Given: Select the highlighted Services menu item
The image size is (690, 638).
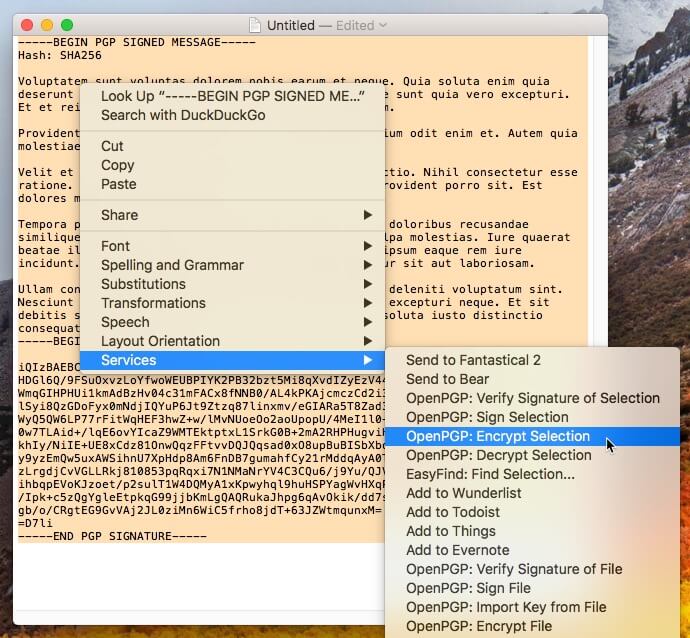Looking at the screenshot, I should (x=232, y=360).
